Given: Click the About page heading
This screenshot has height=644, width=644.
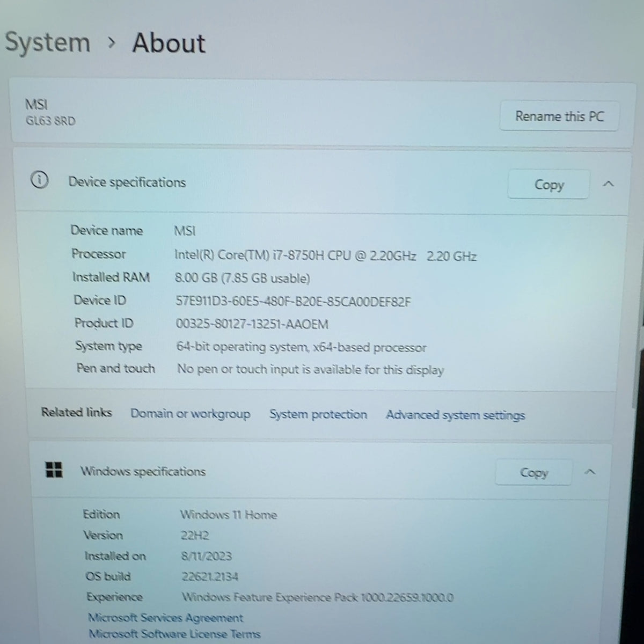Looking at the screenshot, I should coord(169,43).
